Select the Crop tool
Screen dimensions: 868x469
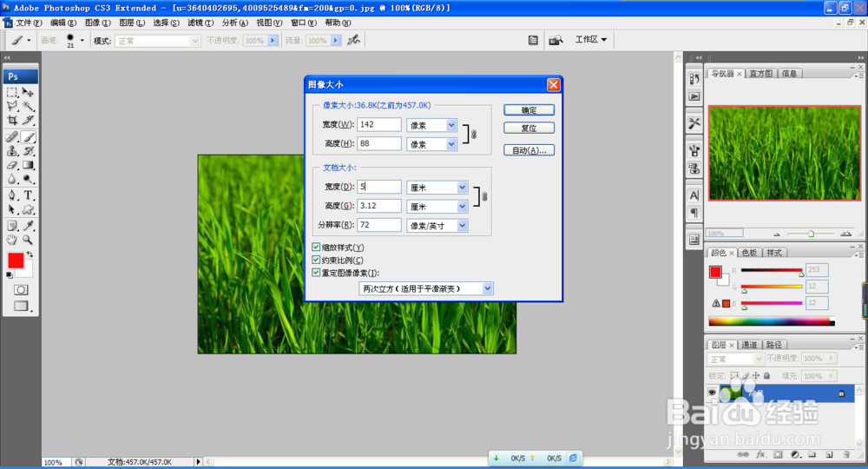(x=11, y=120)
